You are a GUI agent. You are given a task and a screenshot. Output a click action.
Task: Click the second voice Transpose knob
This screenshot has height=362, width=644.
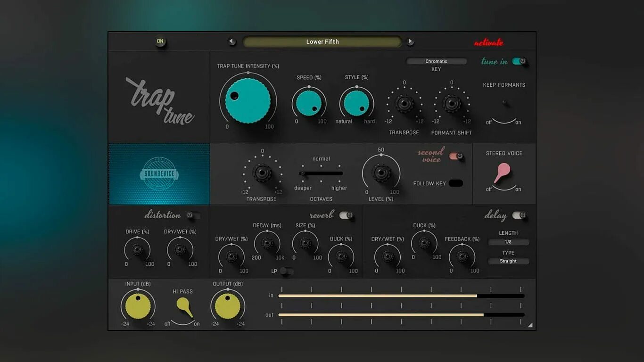[262, 173]
